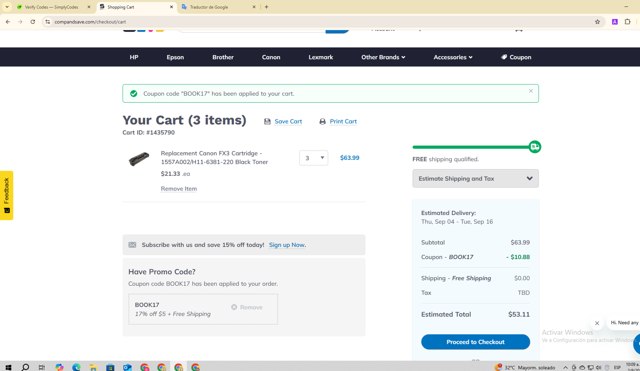
Task: Open Outlook from taskbar
Action: [x=127, y=367]
